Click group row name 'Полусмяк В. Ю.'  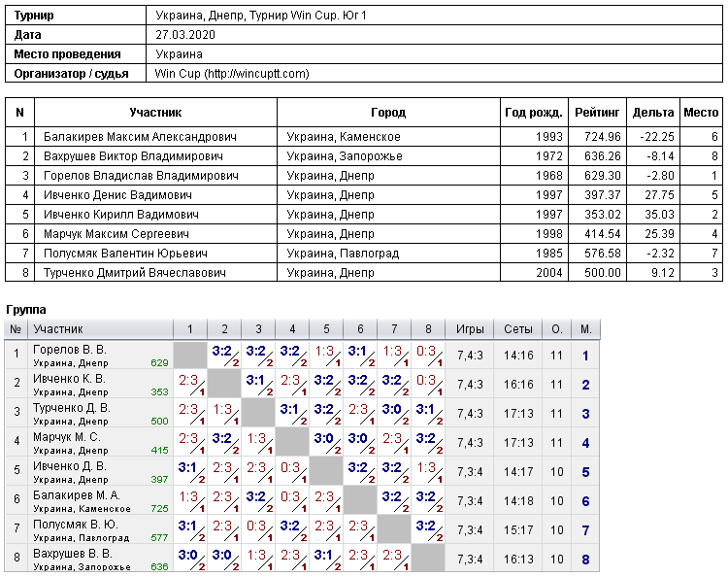(x=76, y=525)
